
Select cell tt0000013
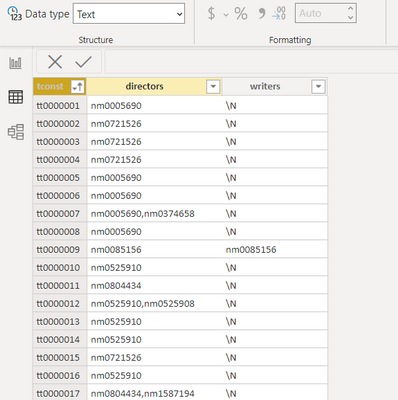(x=60, y=322)
